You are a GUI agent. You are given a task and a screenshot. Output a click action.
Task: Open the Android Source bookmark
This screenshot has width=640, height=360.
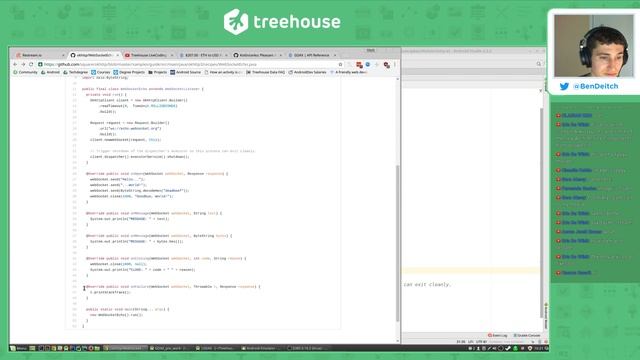click(x=186, y=72)
